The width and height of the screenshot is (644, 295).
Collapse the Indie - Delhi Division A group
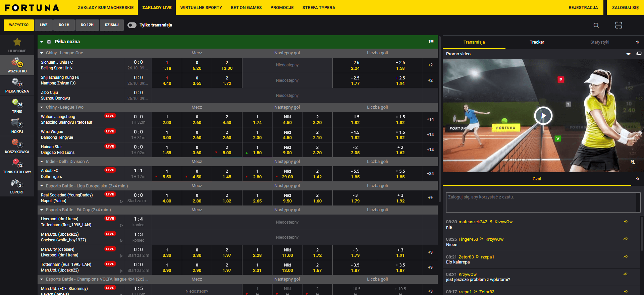tap(42, 162)
